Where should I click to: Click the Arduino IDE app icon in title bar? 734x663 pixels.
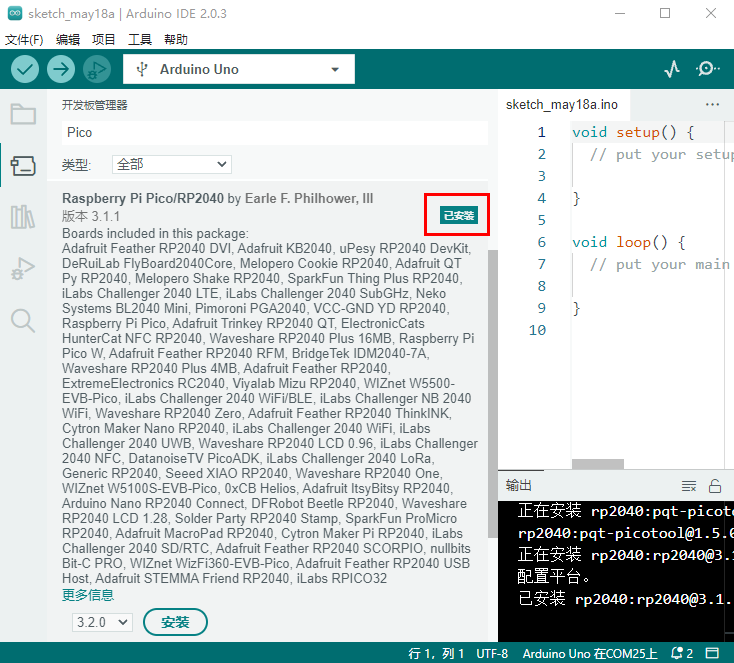pos(15,13)
